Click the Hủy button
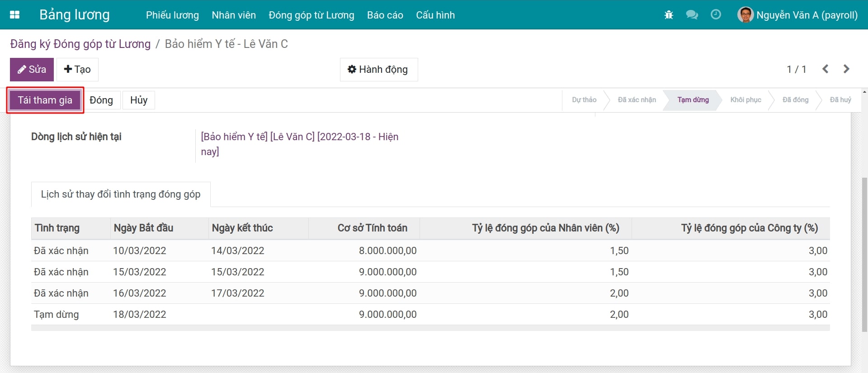This screenshot has width=868, height=373. [x=139, y=100]
